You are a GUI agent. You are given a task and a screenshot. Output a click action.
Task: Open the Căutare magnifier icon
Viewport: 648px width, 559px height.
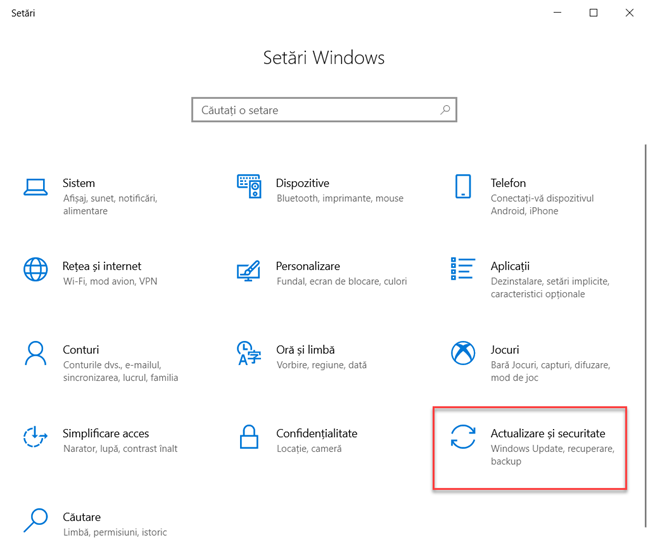36,520
